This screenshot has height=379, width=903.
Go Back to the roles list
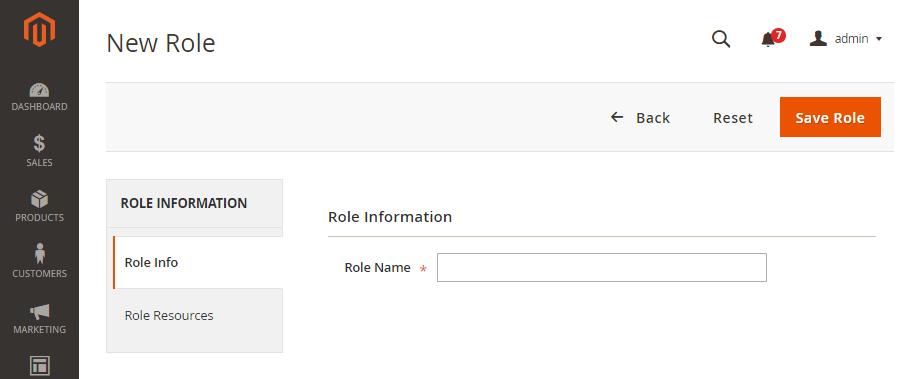click(640, 118)
